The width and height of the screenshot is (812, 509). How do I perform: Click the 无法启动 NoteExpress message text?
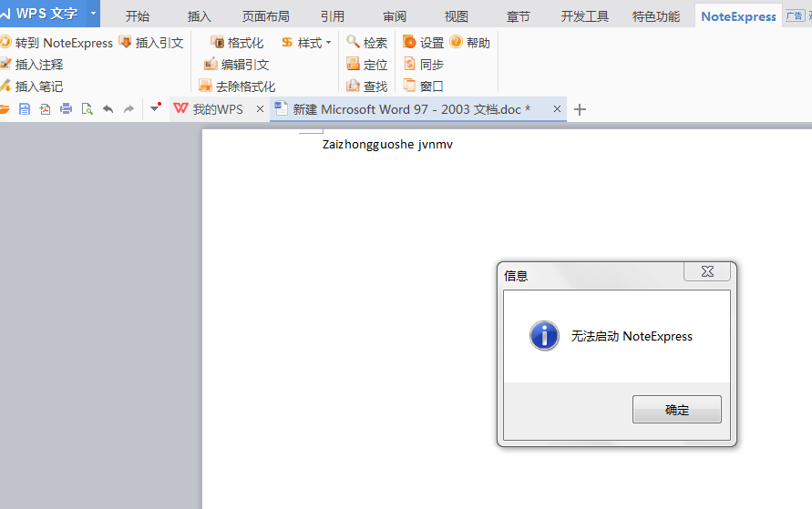click(x=632, y=336)
